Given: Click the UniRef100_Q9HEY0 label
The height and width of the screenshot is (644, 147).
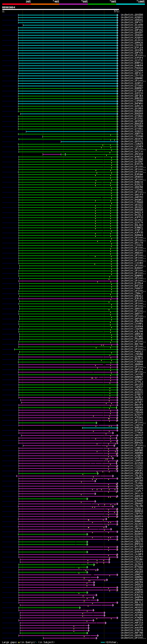Looking at the screenshot, I should pos(132,575).
